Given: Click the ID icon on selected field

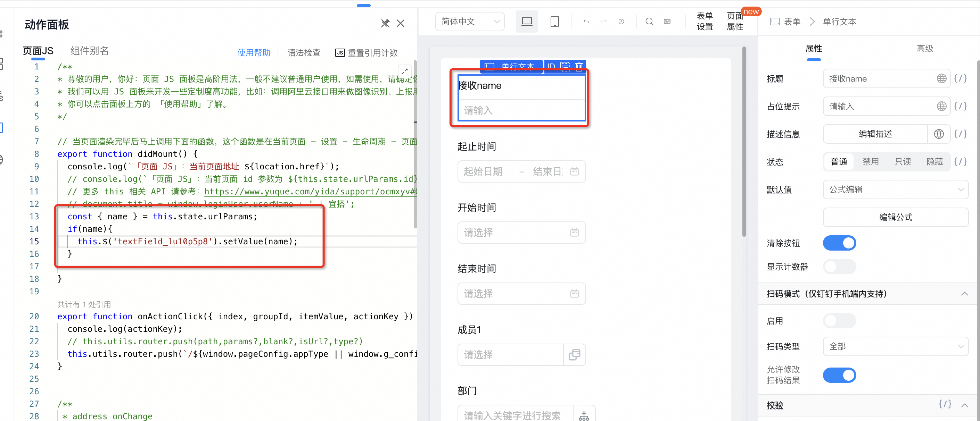Looking at the screenshot, I should pyautogui.click(x=551, y=66).
